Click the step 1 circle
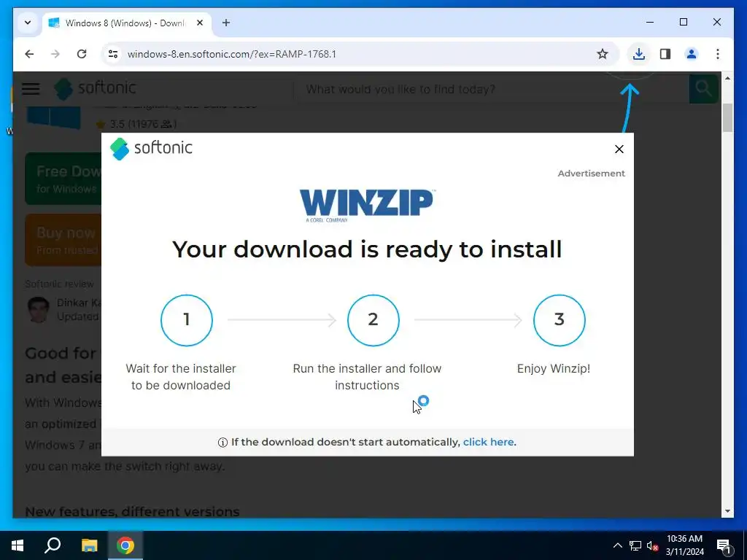Screen dimensions: 747x560 [x=187, y=320]
